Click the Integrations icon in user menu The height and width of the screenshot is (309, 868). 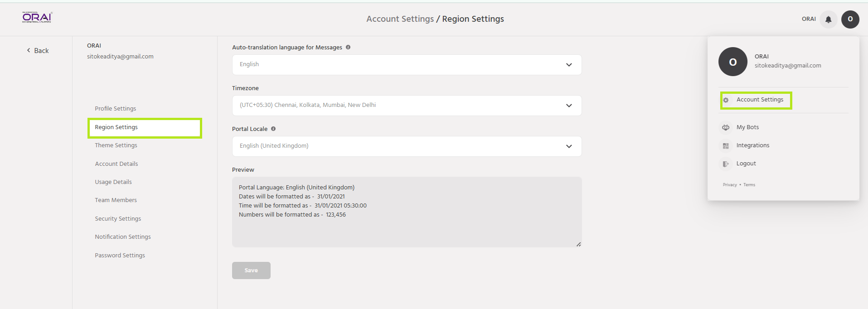coord(726,145)
